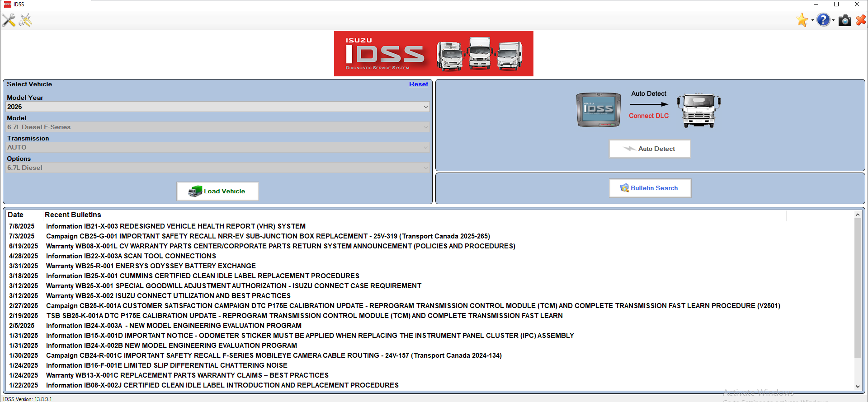Click the scroll up arrow of bulletins list
868x402 pixels.
point(858,215)
